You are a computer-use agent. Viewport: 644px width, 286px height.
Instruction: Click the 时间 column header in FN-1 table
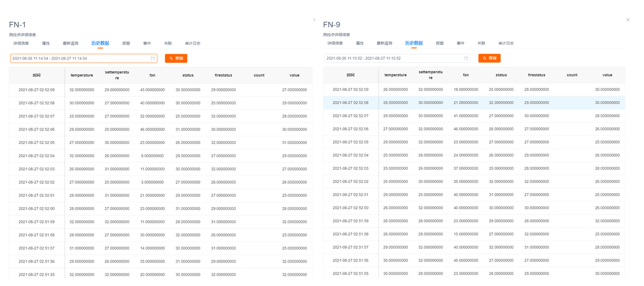(x=37, y=75)
